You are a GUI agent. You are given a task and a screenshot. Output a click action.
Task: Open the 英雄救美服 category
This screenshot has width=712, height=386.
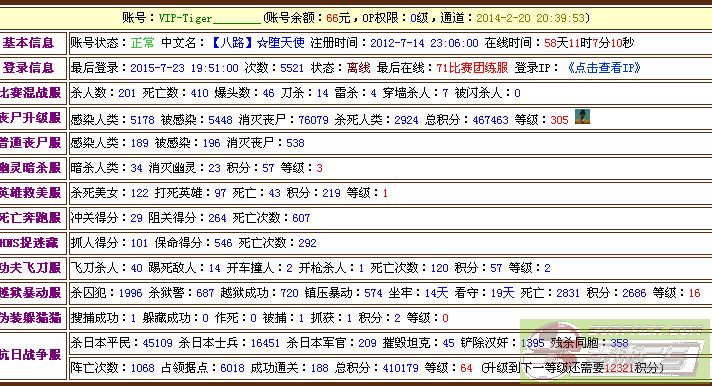[x=30, y=193]
